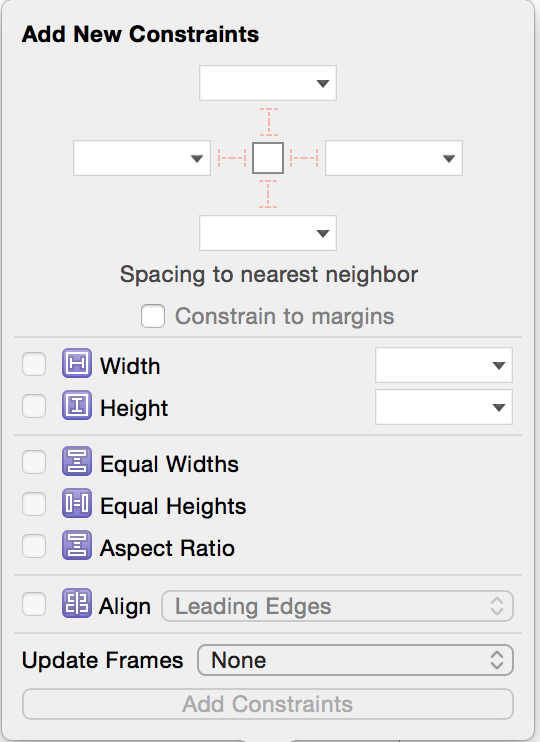The height and width of the screenshot is (742, 540).
Task: Click the Equal Widths icon
Action: (77, 462)
